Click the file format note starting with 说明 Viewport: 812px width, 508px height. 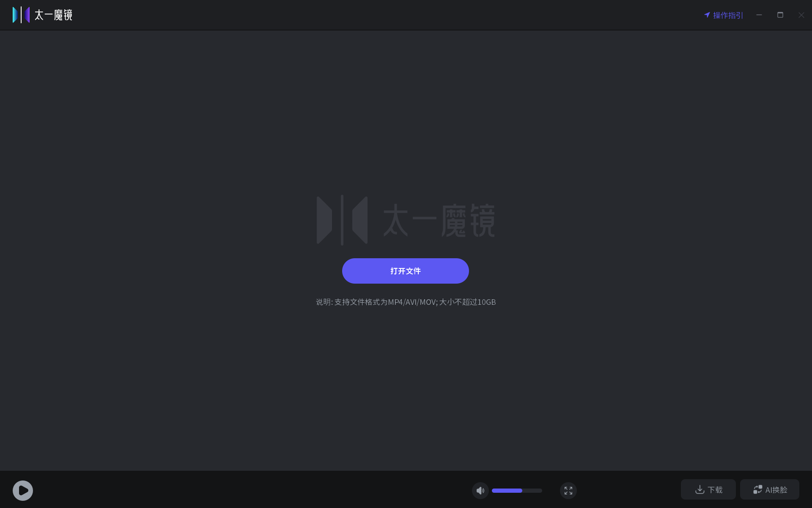click(406, 302)
